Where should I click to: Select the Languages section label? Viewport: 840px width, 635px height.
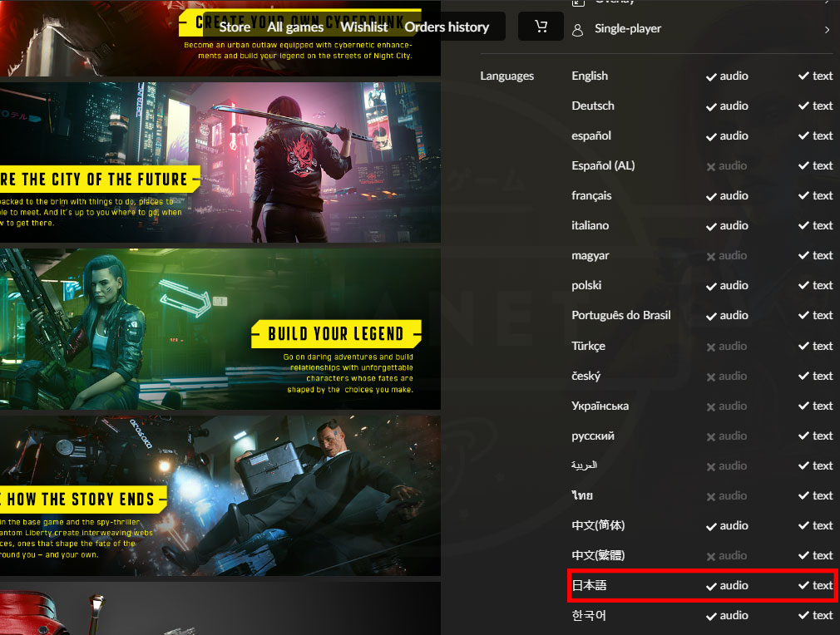pyautogui.click(x=506, y=76)
